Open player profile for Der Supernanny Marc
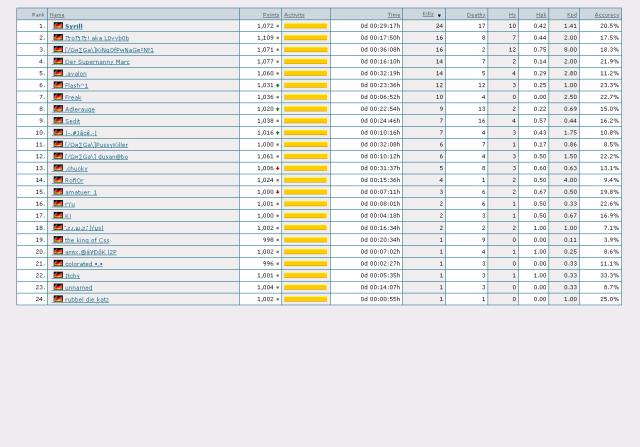Viewport: 640px width, 447px height. pos(97,62)
